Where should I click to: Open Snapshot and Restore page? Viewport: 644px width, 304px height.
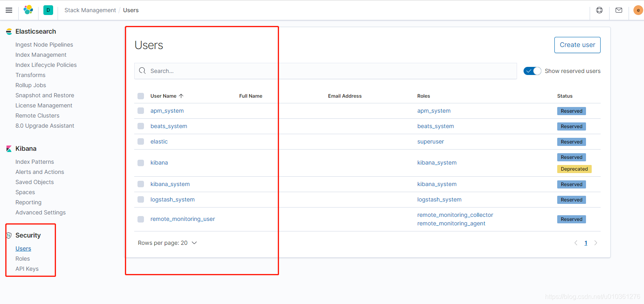click(45, 95)
